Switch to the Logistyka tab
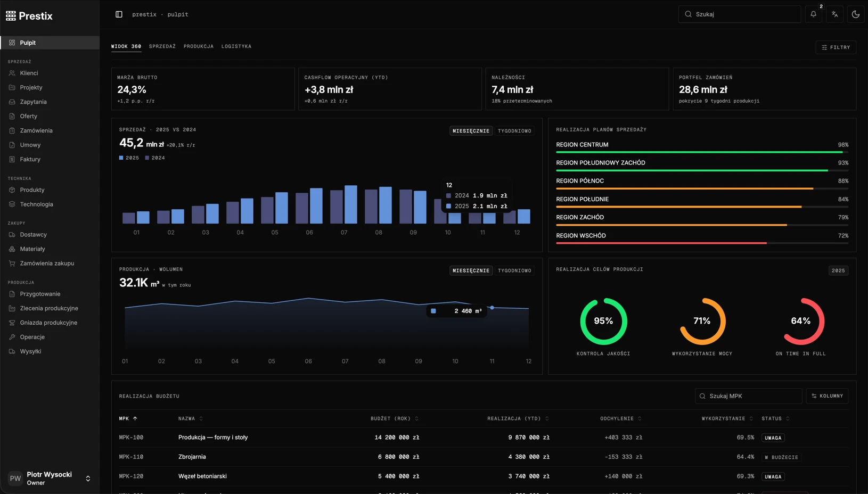868x494 pixels. [x=236, y=46]
